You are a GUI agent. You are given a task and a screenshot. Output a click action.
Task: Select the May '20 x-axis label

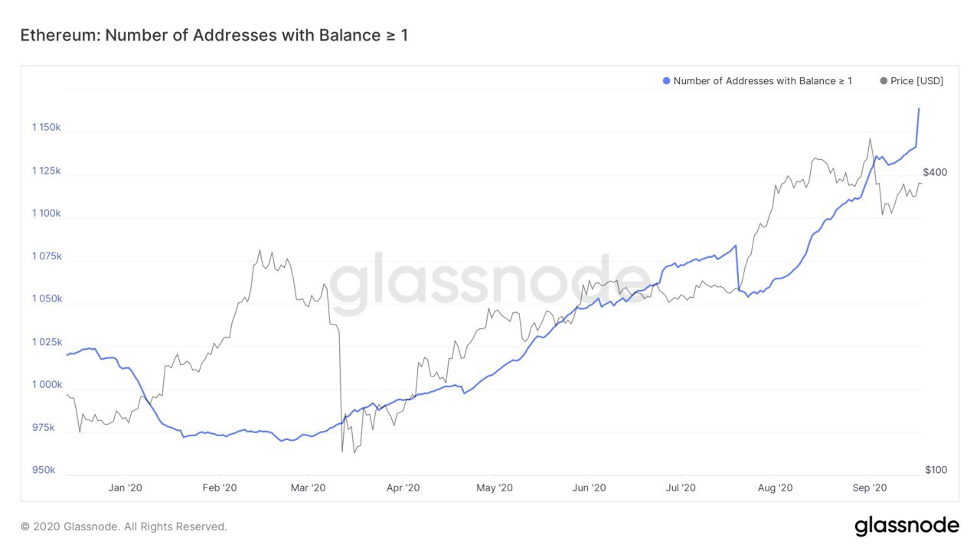(495, 487)
